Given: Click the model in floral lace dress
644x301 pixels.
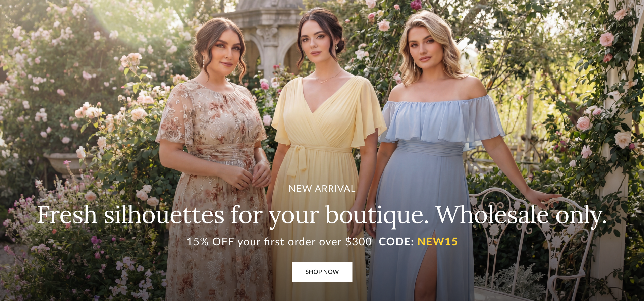Looking at the screenshot, I should coord(215,161).
